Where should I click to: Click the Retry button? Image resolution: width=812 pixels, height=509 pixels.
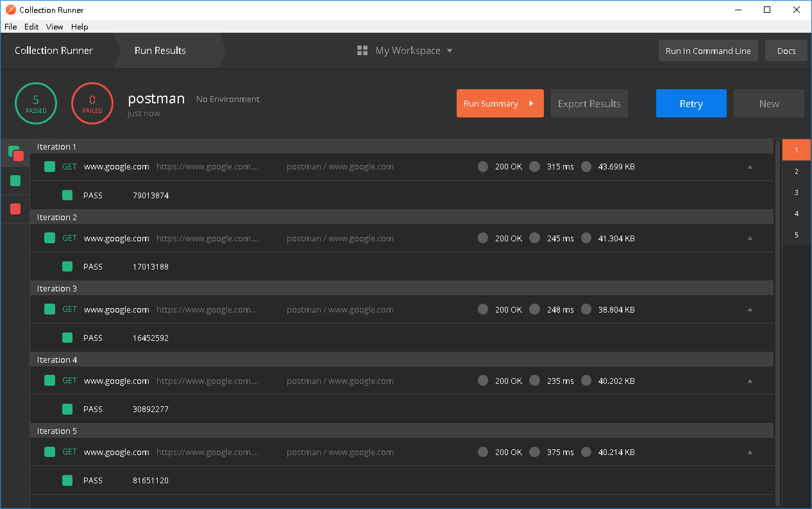691,103
